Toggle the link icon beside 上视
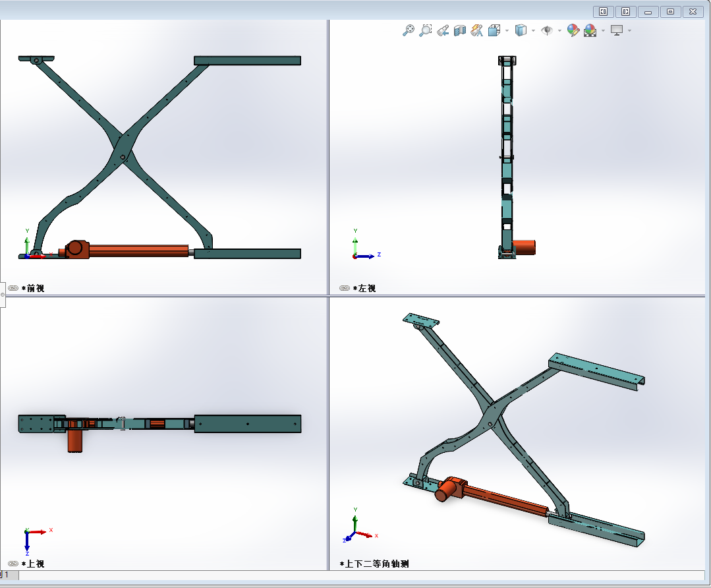Viewport: 711px width, 588px height. click(x=13, y=564)
